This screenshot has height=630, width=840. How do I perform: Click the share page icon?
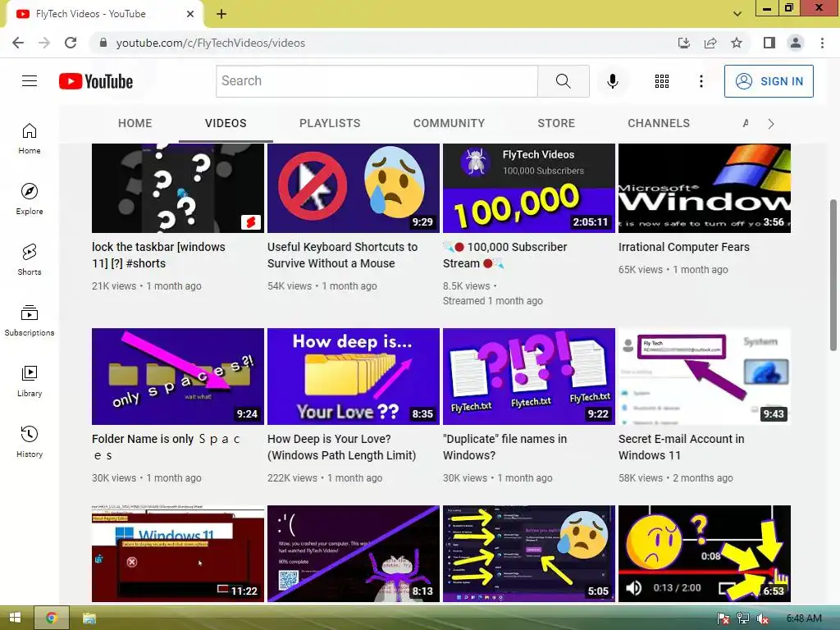(x=710, y=43)
